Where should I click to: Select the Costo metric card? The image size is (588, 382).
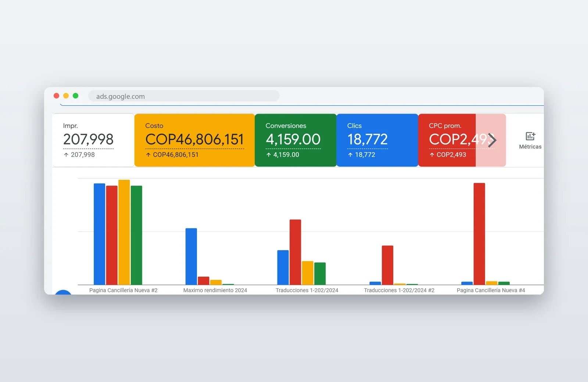point(194,140)
